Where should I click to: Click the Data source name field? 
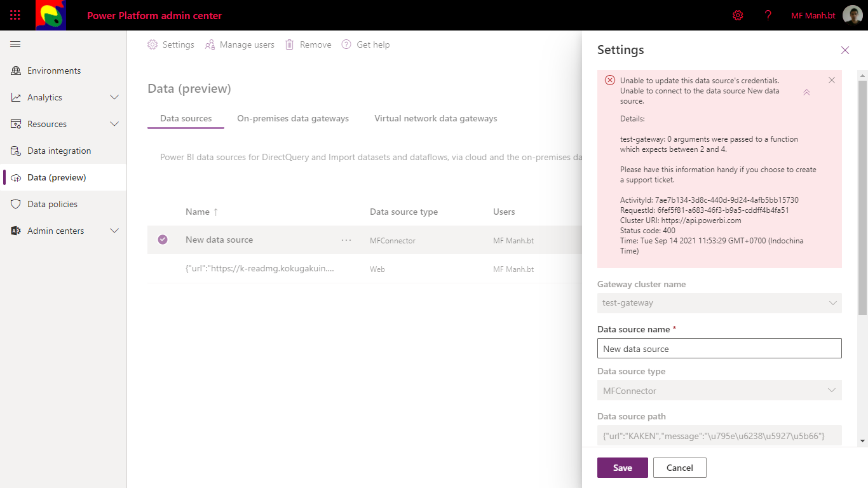(x=719, y=348)
